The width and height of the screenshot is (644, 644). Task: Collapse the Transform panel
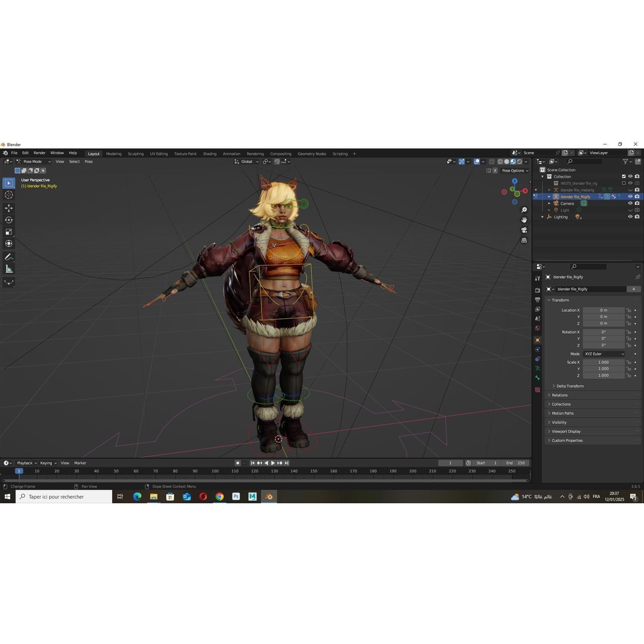click(x=560, y=300)
